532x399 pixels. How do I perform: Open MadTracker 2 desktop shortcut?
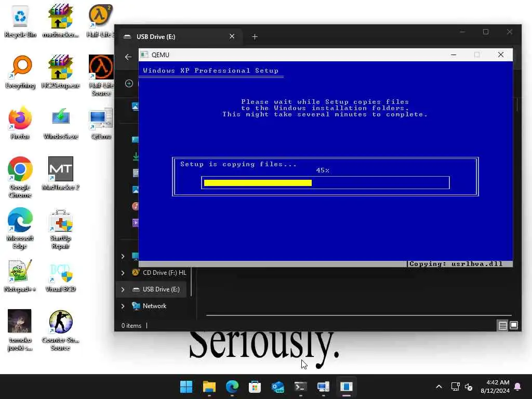[x=60, y=173]
